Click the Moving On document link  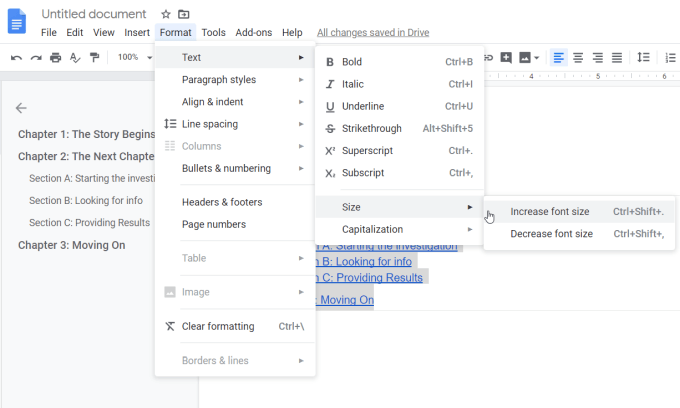pyautogui.click(x=345, y=300)
